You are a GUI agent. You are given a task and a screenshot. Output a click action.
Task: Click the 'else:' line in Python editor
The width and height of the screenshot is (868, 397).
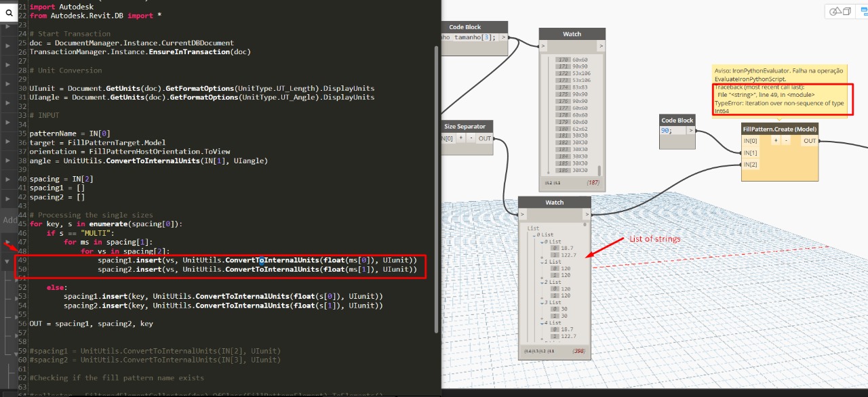click(57, 287)
